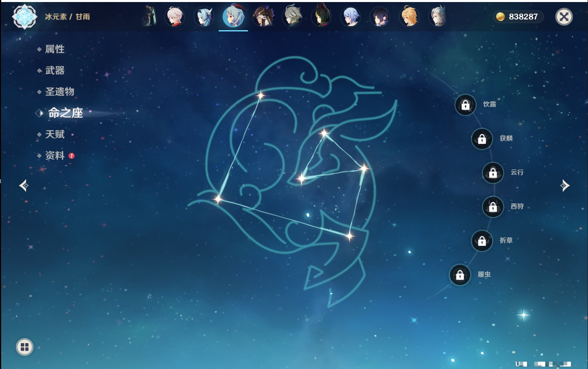The height and width of the screenshot is (369, 588).
Task: Close the character screen with X button
Action: tap(564, 17)
